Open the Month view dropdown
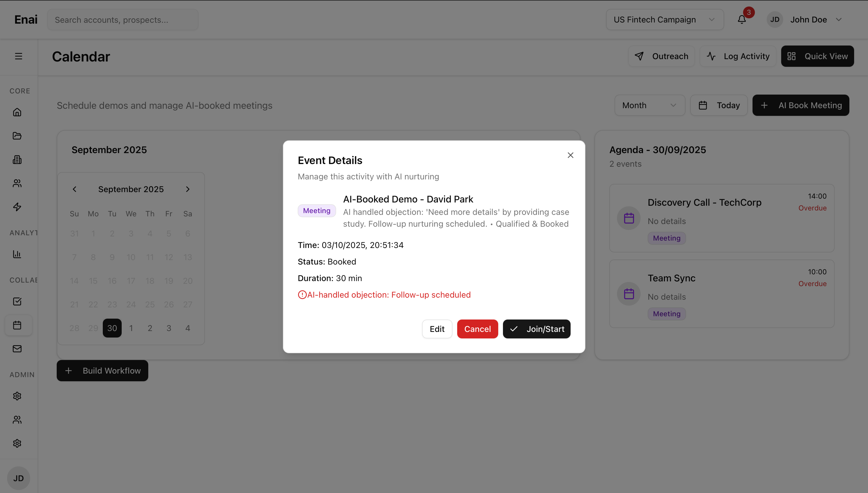This screenshot has width=868, height=493. tap(649, 105)
